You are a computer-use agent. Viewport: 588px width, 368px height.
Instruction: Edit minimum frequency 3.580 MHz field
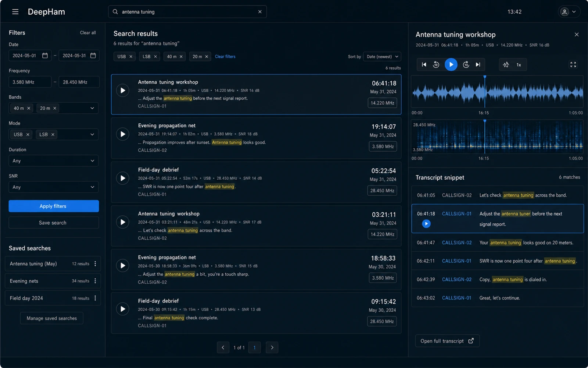point(30,82)
